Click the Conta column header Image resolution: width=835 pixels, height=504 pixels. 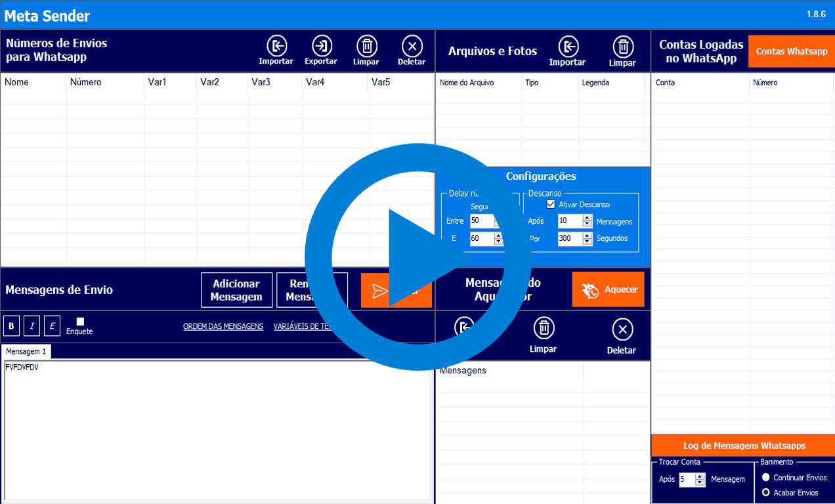click(701, 83)
